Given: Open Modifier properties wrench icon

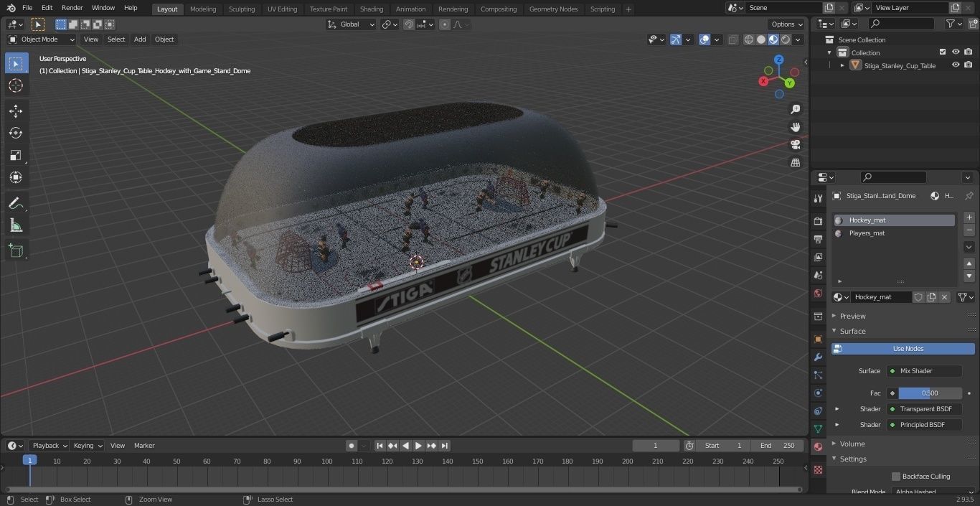Looking at the screenshot, I should click(x=818, y=357).
